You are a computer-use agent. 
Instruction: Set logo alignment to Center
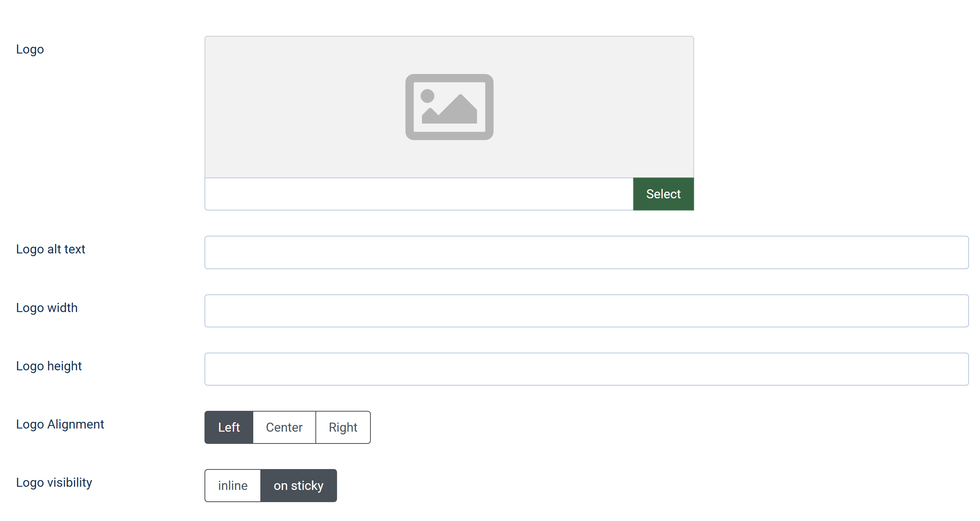pos(284,427)
